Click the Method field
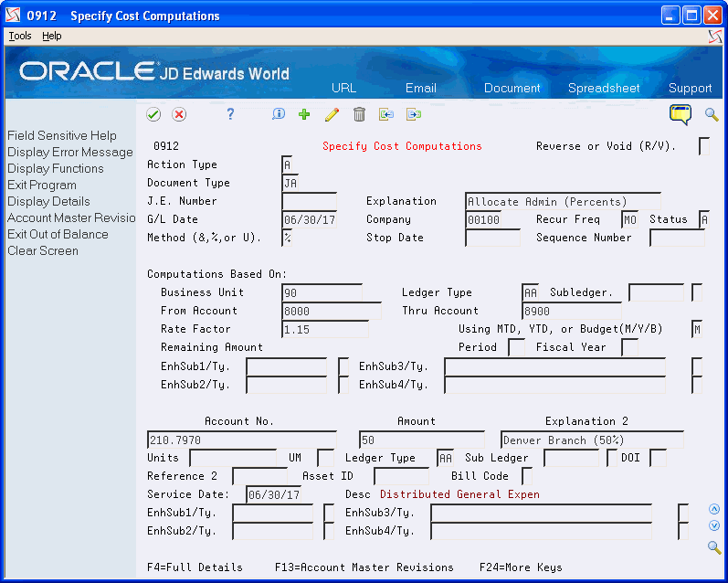This screenshot has width=728, height=583. pyautogui.click(x=287, y=238)
